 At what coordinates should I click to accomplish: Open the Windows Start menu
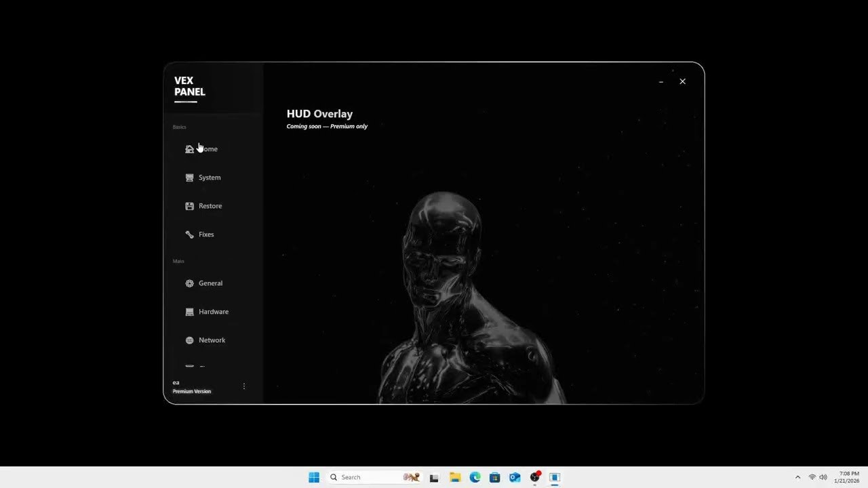[x=313, y=477]
